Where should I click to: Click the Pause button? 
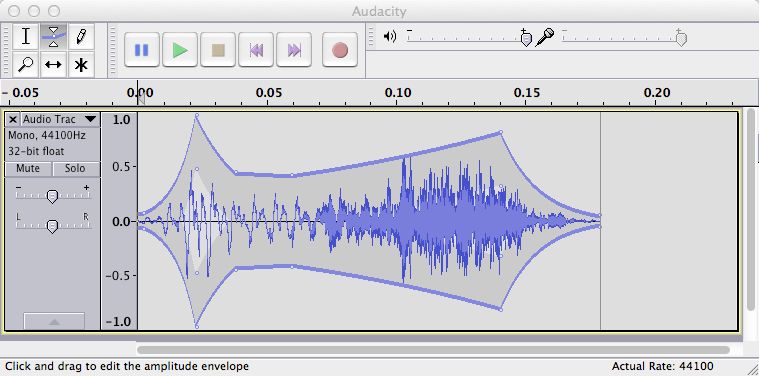(x=142, y=50)
